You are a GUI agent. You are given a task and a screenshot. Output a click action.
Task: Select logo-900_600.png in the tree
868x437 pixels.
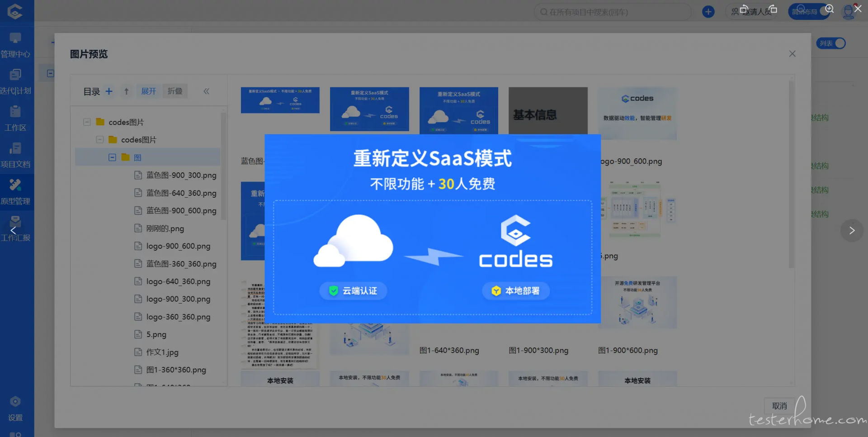(178, 246)
